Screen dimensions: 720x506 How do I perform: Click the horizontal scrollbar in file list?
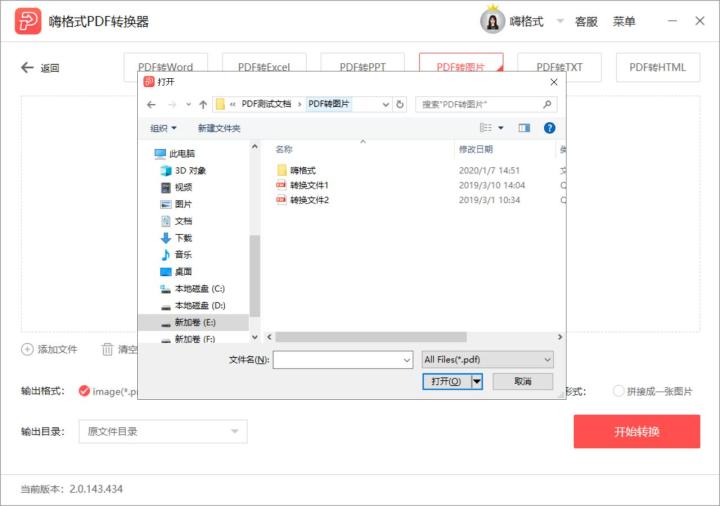pyautogui.click(x=371, y=337)
